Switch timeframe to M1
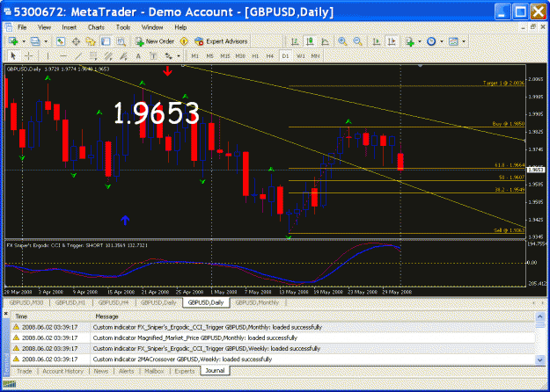Screen dimensions: 550x392 (194, 55)
